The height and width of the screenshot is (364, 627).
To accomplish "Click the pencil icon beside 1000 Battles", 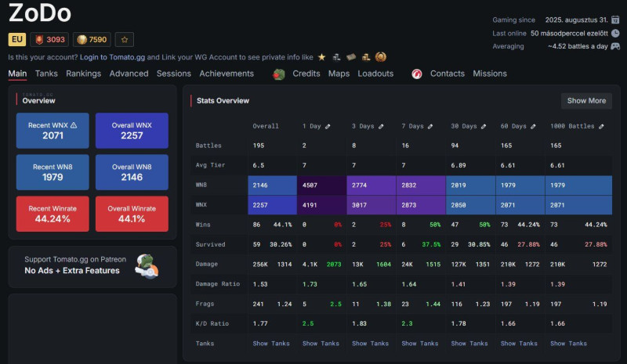I will pos(601,126).
